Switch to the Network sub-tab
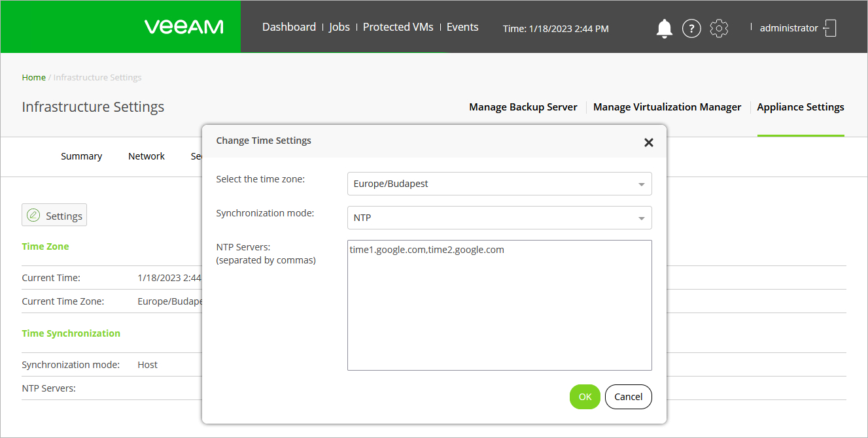This screenshot has height=438, width=868. (x=147, y=156)
